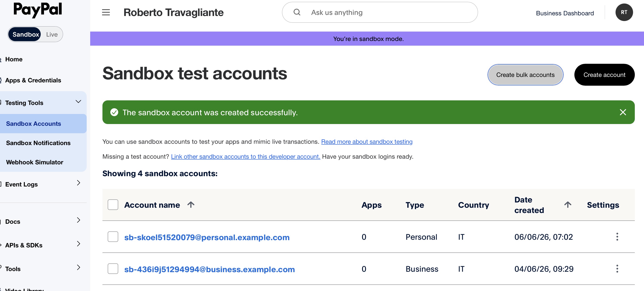Image resolution: width=644 pixels, height=291 pixels.
Task: Open settings dots for personal account row
Action: click(617, 237)
